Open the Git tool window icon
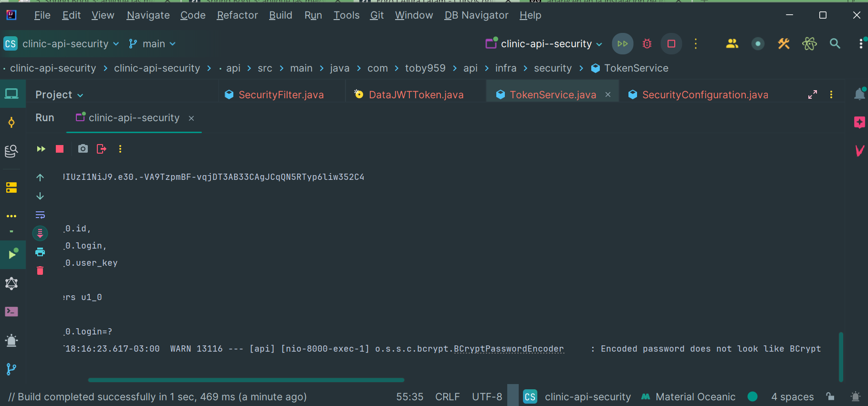Screen dimensions: 868x406 coord(11,369)
